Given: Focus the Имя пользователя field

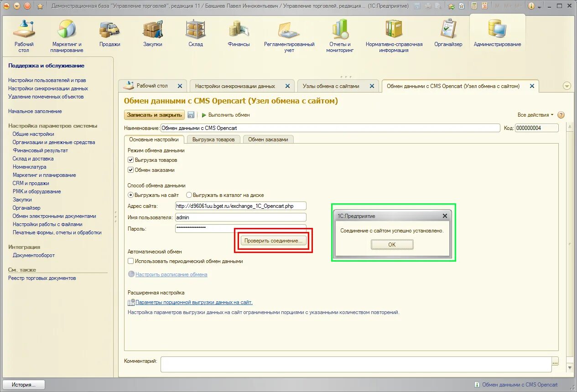Looking at the screenshot, I should pyautogui.click(x=240, y=217).
